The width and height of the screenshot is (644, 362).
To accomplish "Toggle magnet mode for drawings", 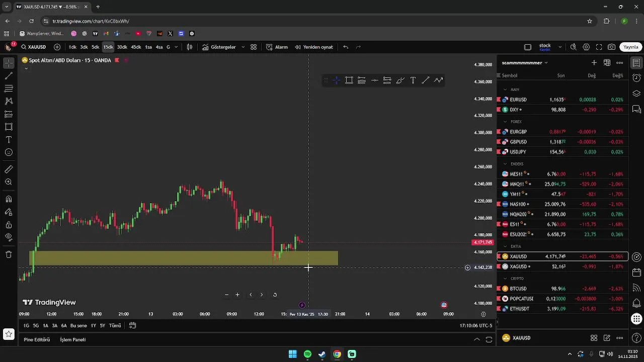I will (x=9, y=199).
